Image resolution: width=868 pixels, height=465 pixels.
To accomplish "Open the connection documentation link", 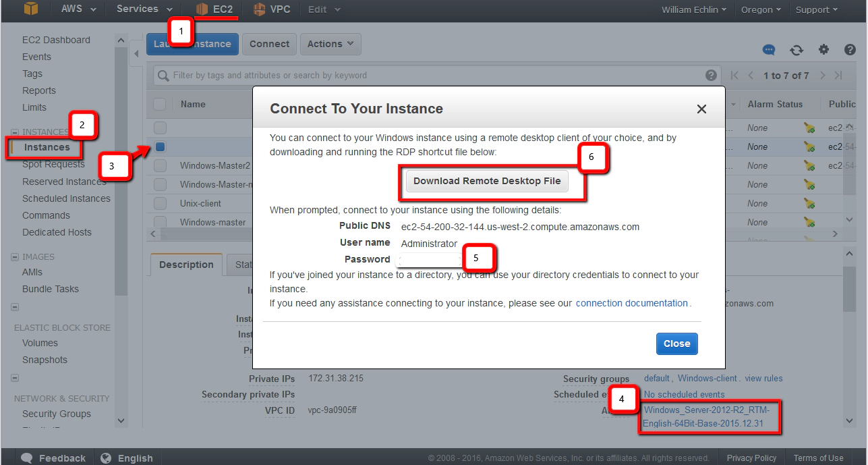I will click(x=631, y=302).
